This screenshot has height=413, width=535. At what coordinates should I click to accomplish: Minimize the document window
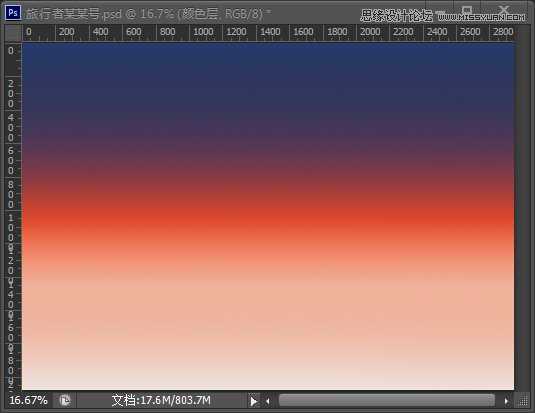tap(440, 12)
